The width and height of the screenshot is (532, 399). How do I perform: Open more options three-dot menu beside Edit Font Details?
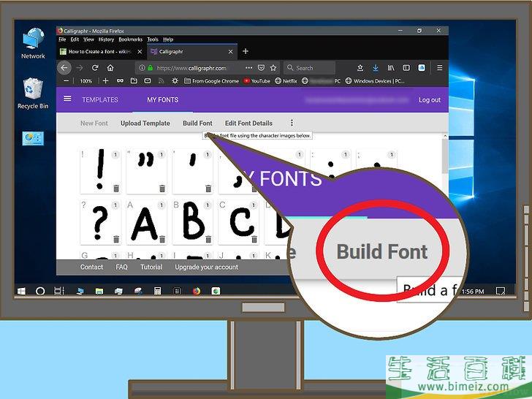pos(292,123)
